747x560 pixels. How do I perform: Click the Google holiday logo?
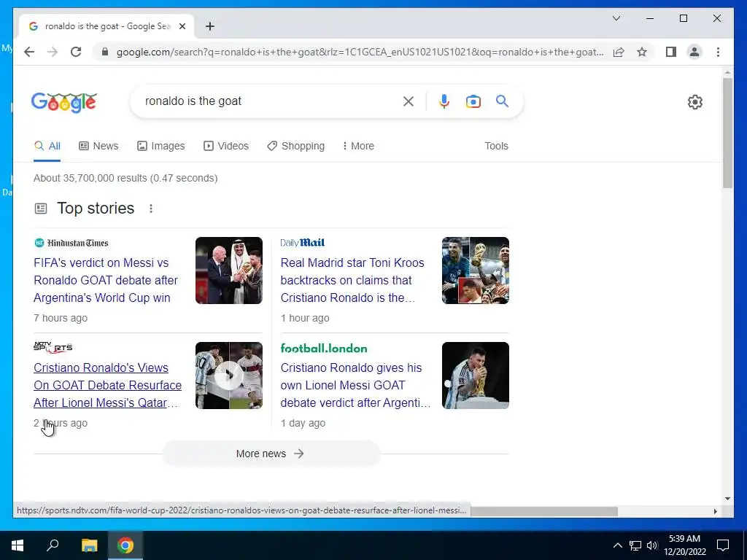pos(64,102)
